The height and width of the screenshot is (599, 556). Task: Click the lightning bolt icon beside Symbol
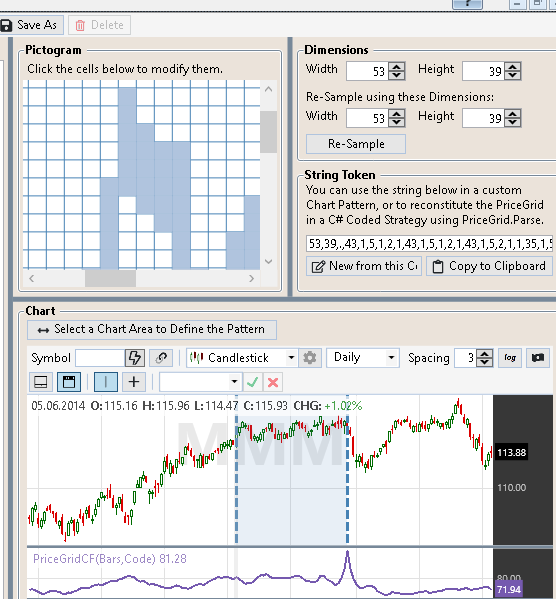tap(135, 358)
